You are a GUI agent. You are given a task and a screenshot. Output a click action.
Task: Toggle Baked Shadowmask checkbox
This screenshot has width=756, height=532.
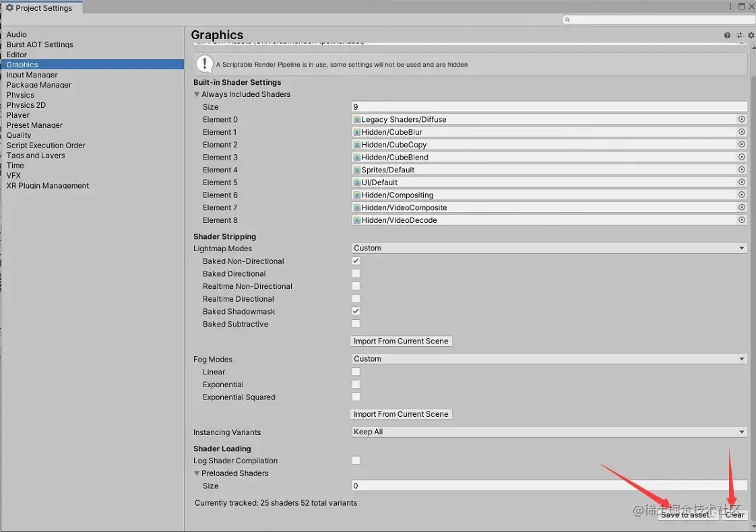click(x=356, y=311)
